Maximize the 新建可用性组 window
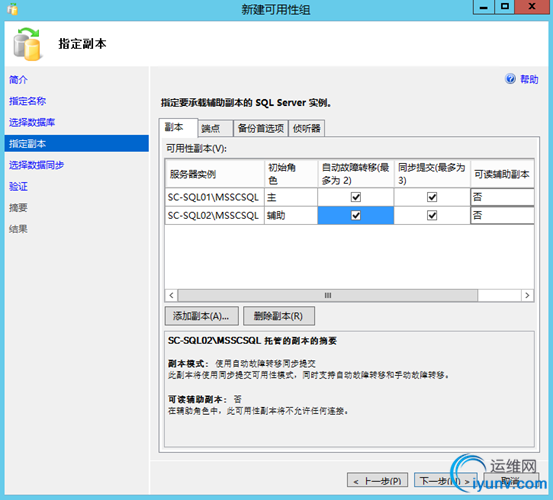553x500 pixels. [505, 7]
